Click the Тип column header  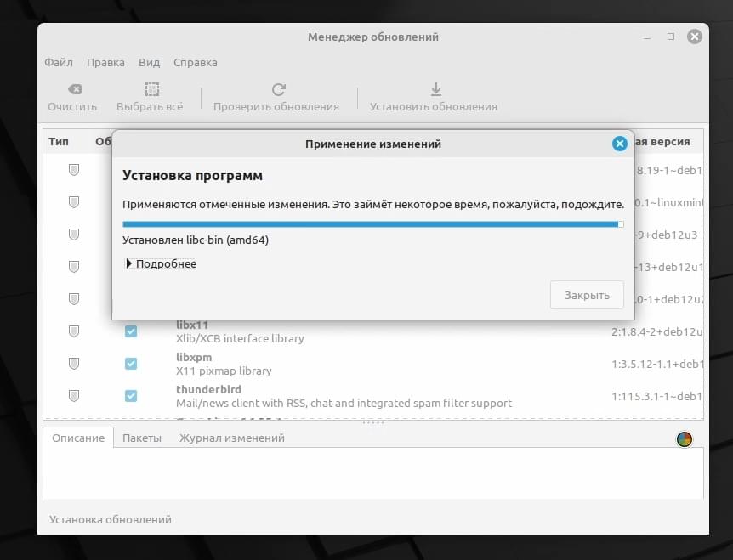coord(59,142)
